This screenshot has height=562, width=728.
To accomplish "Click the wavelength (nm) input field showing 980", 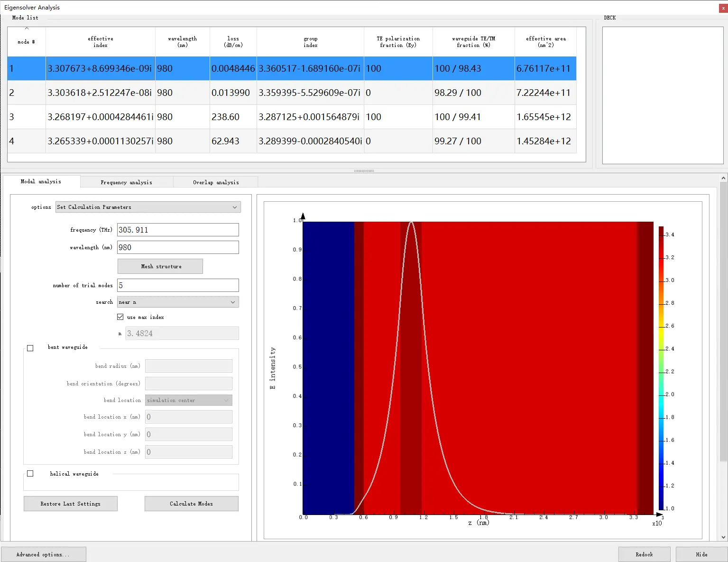I will (x=178, y=247).
